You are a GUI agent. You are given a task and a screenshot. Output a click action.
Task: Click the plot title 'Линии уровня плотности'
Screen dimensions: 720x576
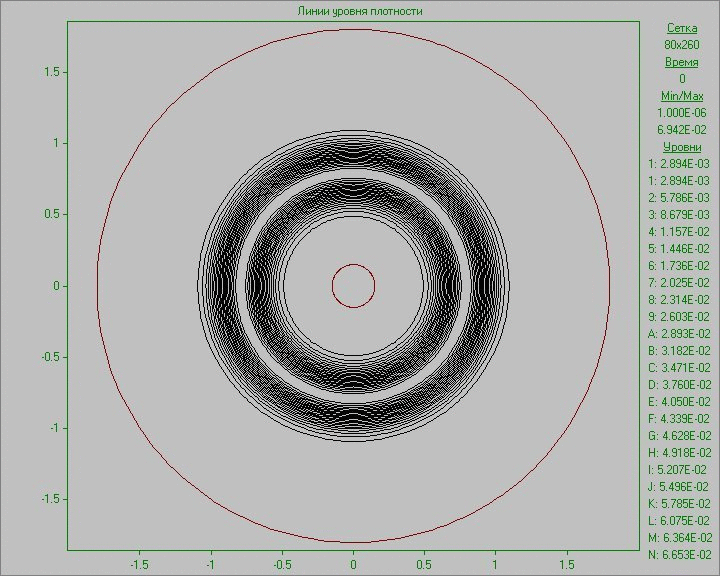[x=360, y=11]
